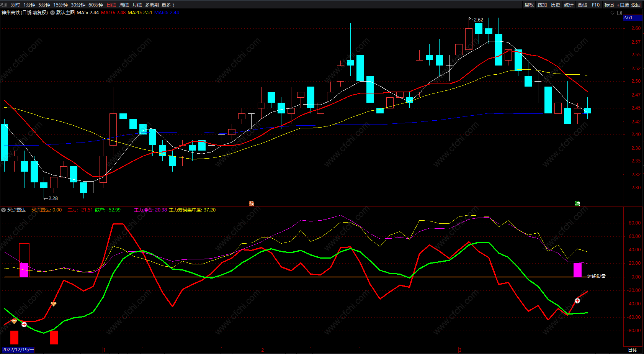The width and height of the screenshot is (644, 354).
Task: Click the 统计 statistics button
Action: click(x=569, y=5)
